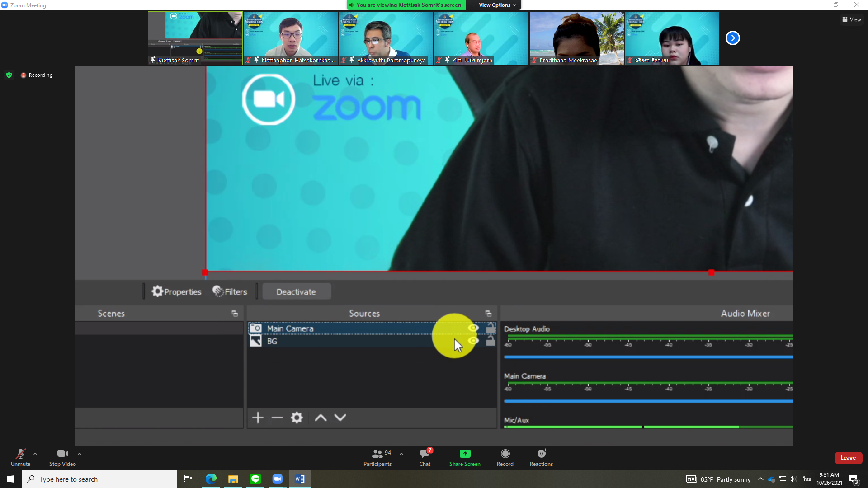Toggle visibility of BG source
This screenshot has width=868, height=488.
[x=473, y=341]
